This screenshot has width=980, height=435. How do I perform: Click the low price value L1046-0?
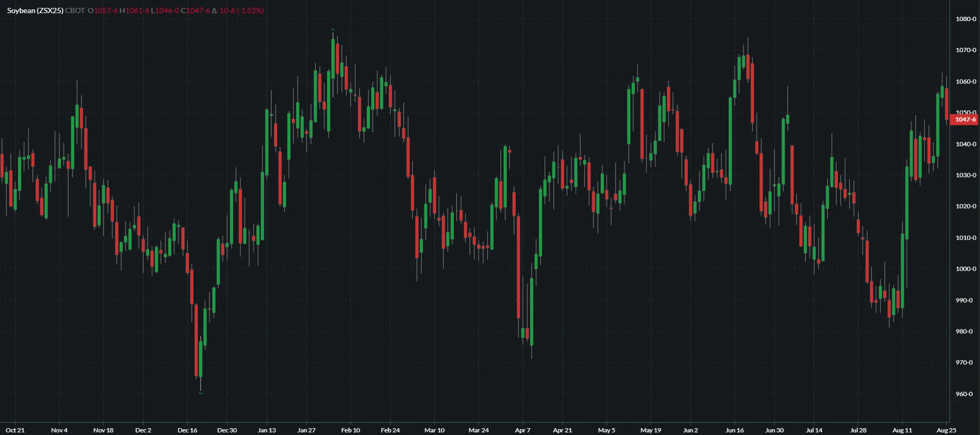(x=165, y=11)
